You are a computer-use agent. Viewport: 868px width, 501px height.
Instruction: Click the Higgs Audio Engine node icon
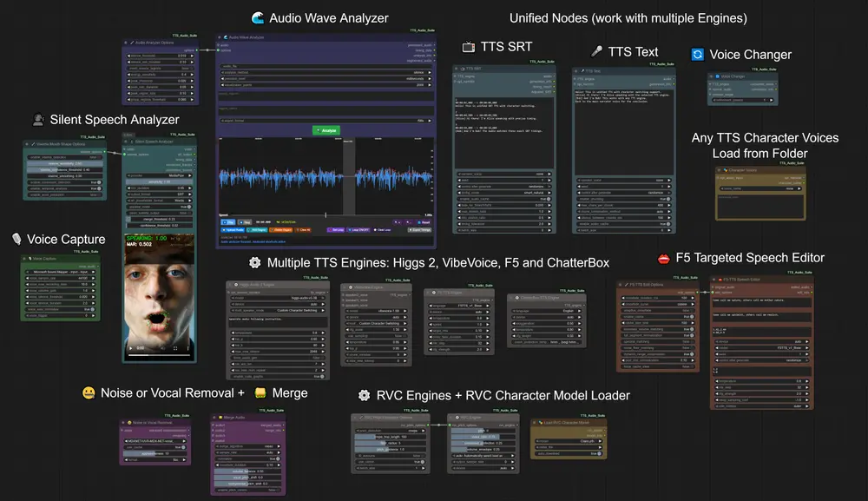[x=235, y=284]
